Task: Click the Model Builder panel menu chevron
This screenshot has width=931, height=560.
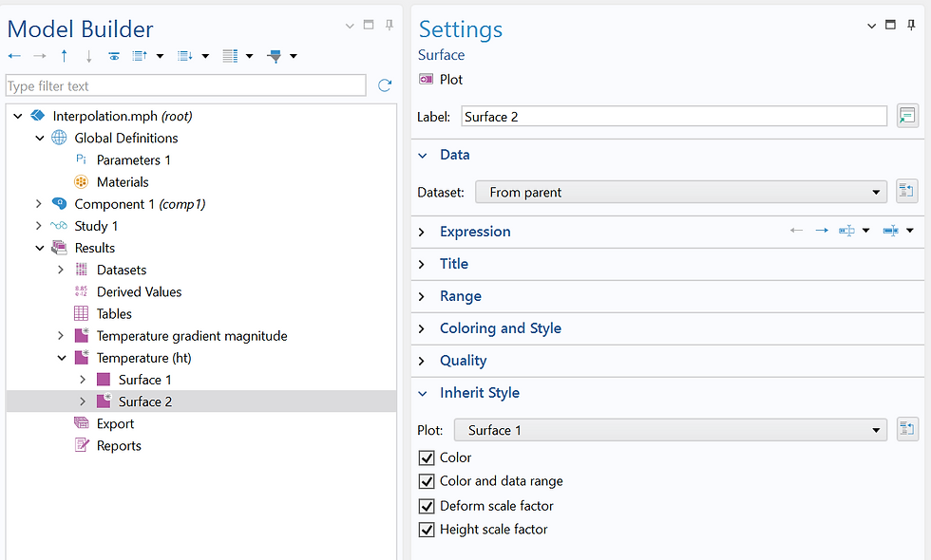Action: coord(350,26)
